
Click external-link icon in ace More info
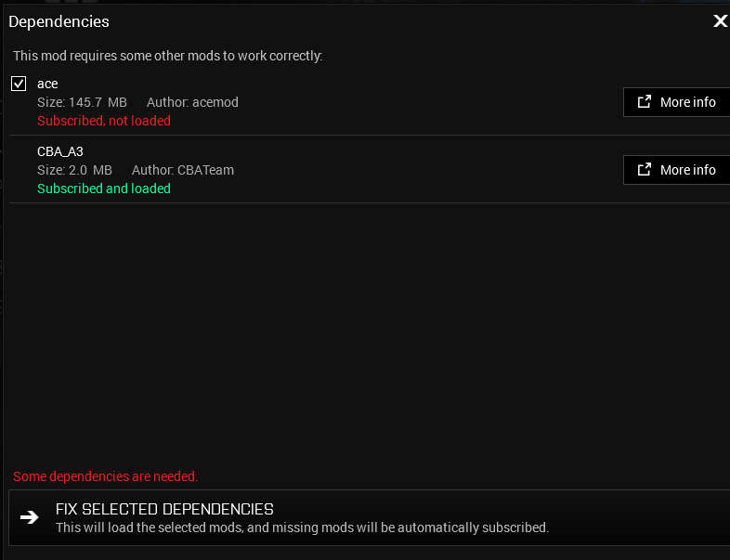coord(644,102)
